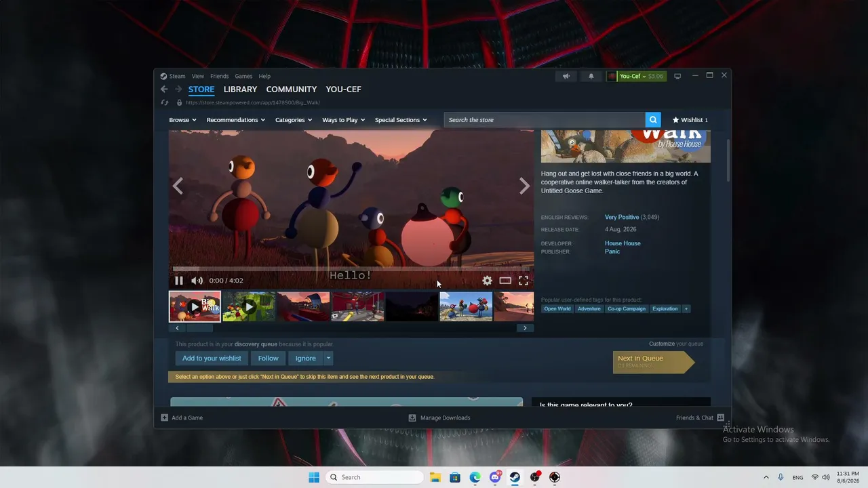The width and height of the screenshot is (868, 488).
Task: Show previous media with left arrow on video
Action: click(x=178, y=186)
